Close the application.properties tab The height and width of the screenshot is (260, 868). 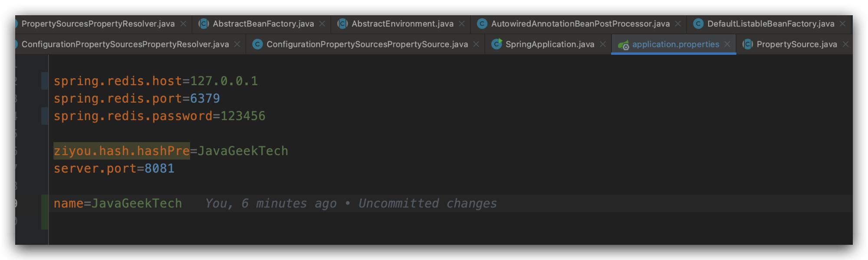(727, 44)
